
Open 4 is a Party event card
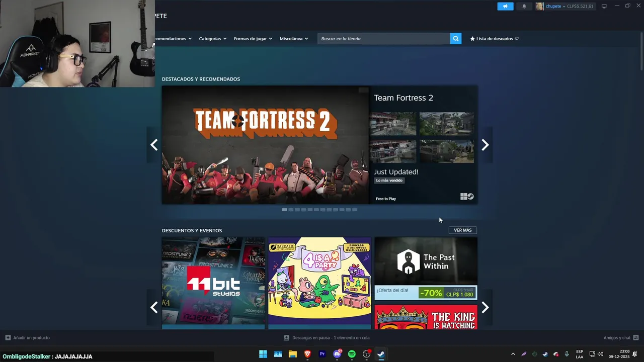[319, 283]
